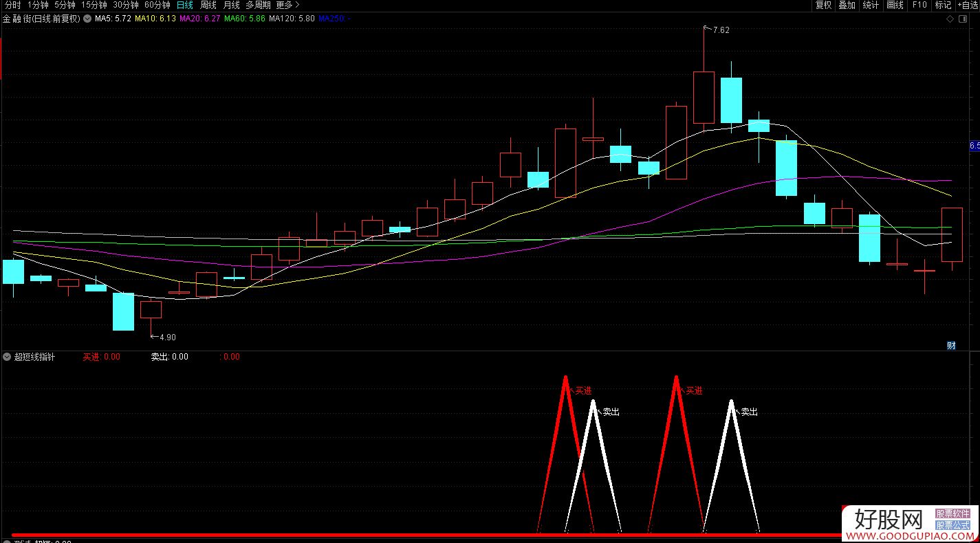Viewport: 980px width, 543px height.
Task: Select the 60分钟 period tab
Action: point(157,5)
